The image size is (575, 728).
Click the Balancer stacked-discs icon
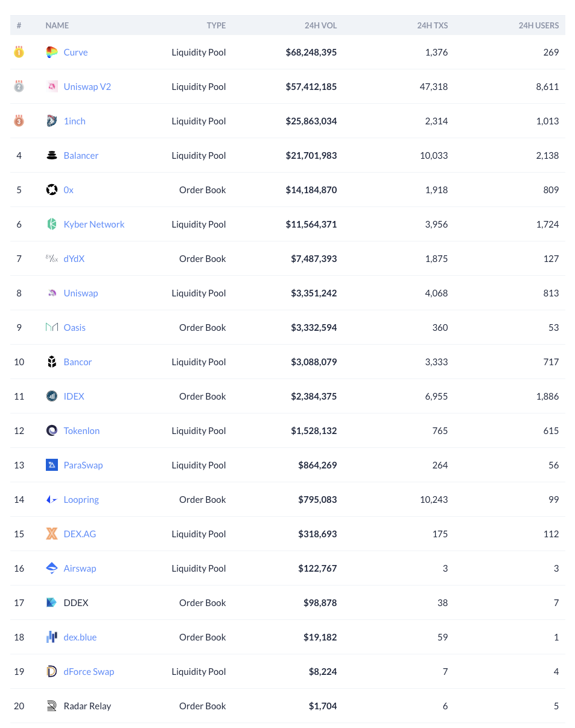tap(52, 156)
